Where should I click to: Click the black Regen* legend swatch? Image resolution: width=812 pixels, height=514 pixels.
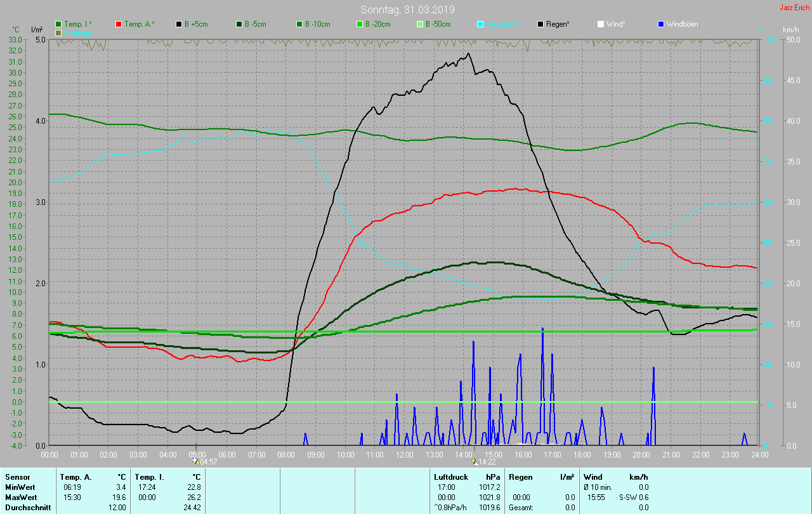[540, 24]
